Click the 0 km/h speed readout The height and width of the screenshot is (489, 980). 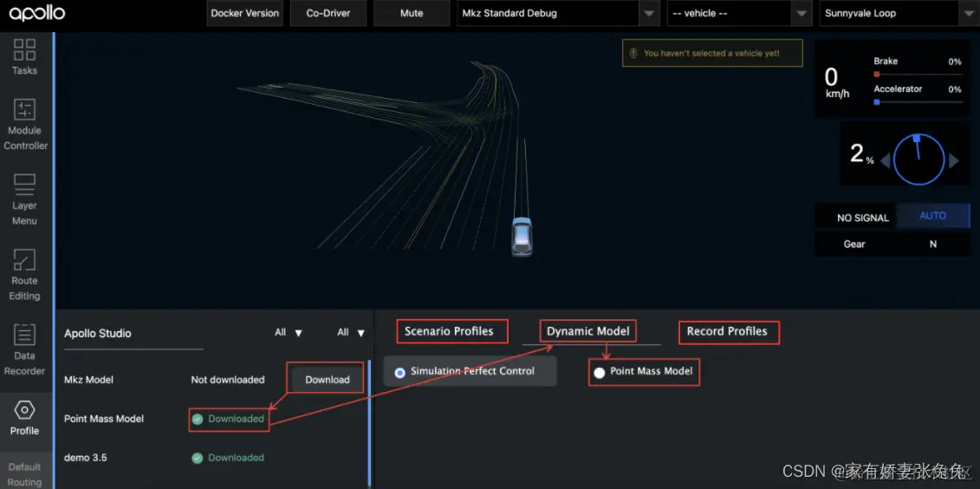tap(836, 82)
